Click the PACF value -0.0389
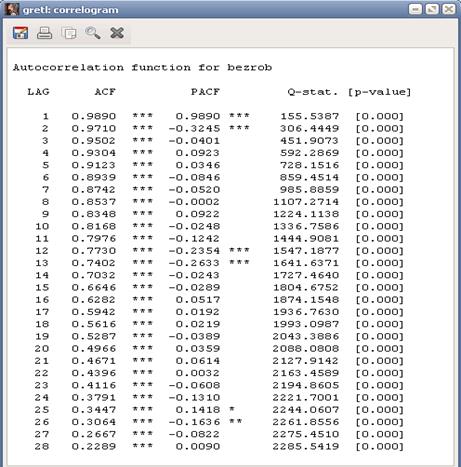The image size is (461, 467). click(194, 336)
